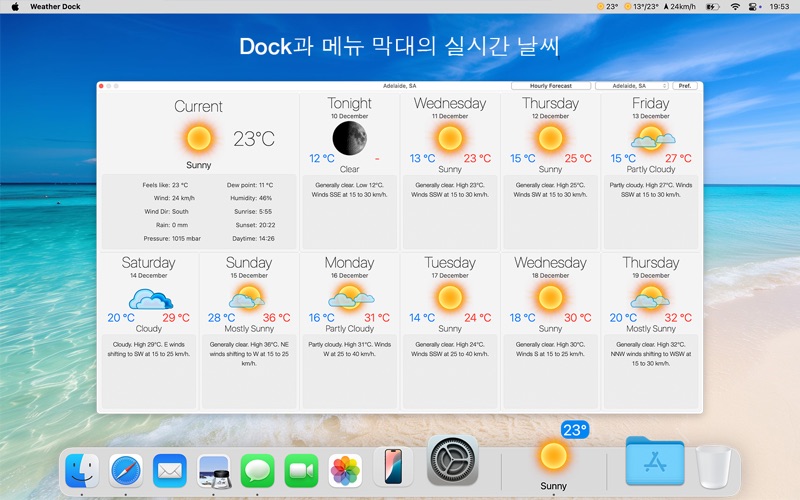The width and height of the screenshot is (800, 500).
Task: Open the Hourly Forecast button
Action: 551,86
